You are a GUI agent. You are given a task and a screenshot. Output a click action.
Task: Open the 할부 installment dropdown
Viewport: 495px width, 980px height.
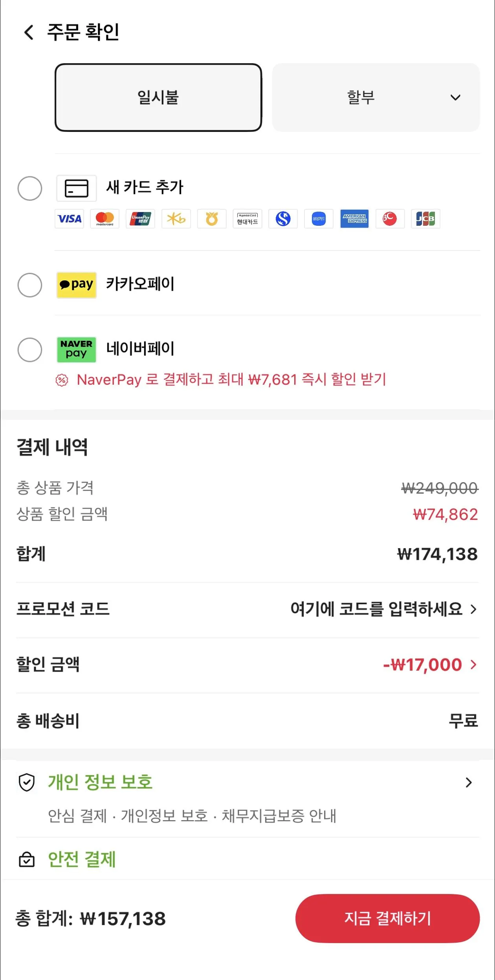point(376,97)
